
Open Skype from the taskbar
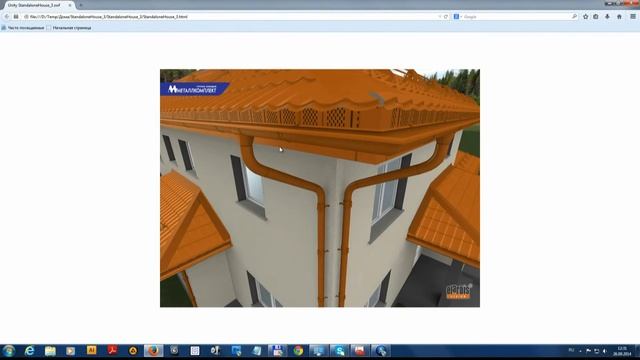pyautogui.click(x=339, y=351)
